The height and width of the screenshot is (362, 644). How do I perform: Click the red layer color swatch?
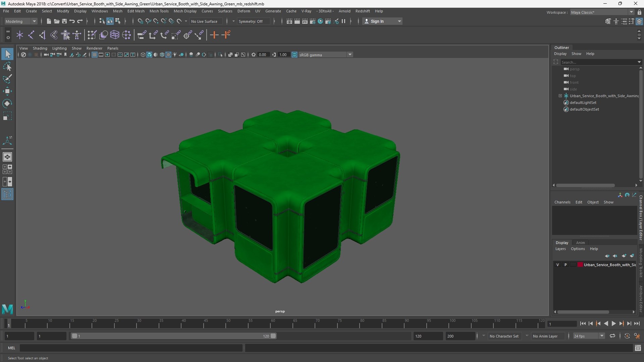[x=580, y=265]
